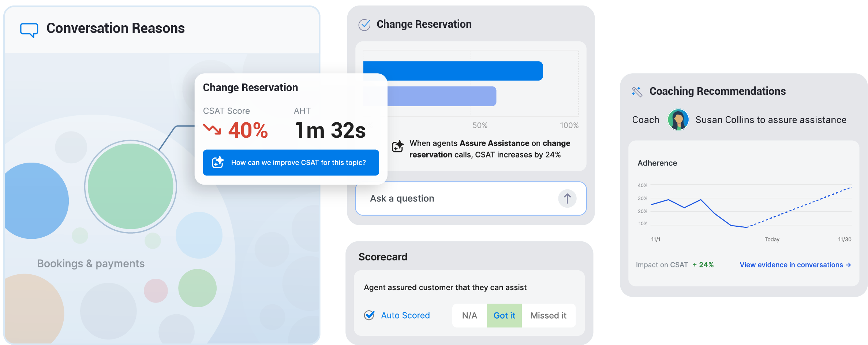Screen dimensions: 868x345
Task: Click the red downward CSAT trend arrow
Action: 212,129
